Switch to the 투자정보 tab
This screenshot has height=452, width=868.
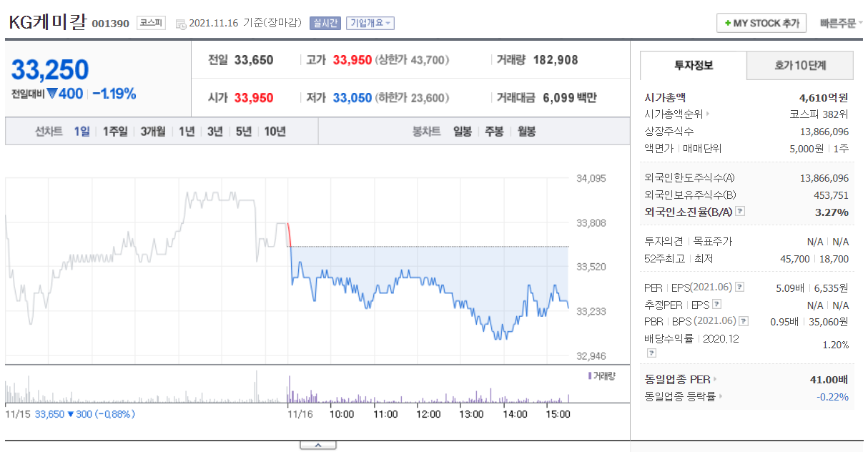[x=693, y=65]
